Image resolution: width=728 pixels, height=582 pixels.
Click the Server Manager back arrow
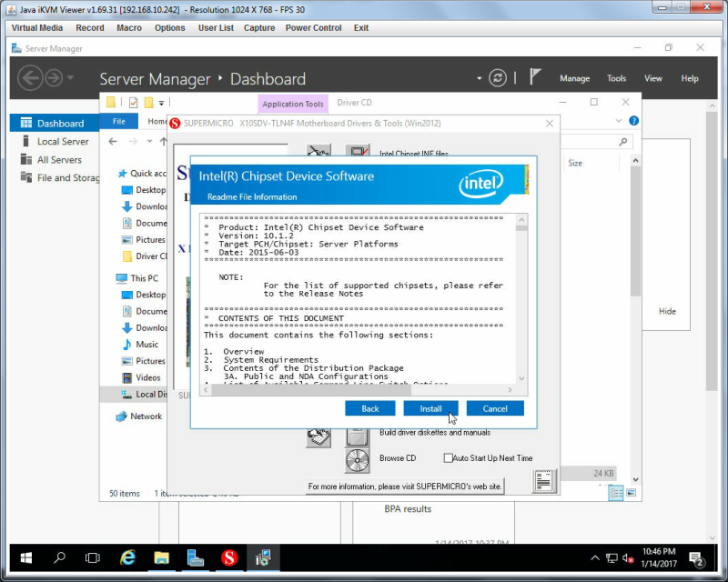(x=30, y=78)
